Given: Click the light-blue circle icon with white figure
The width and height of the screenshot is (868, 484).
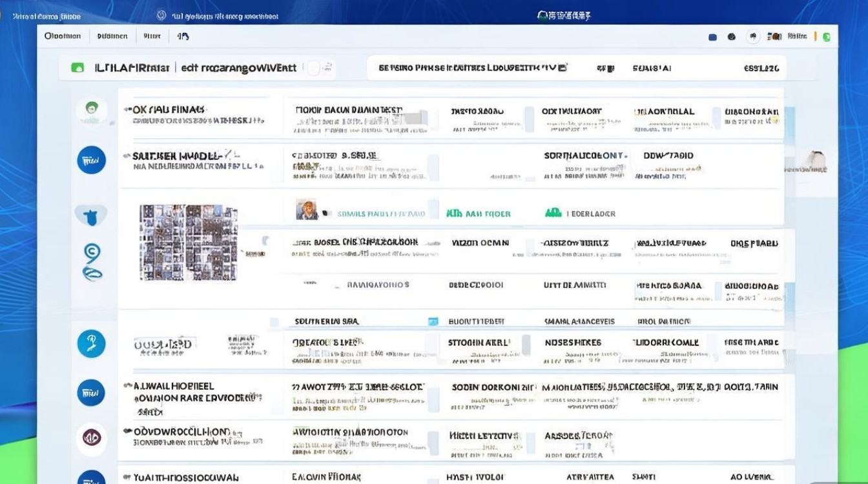Looking at the screenshot, I should [x=91, y=343].
